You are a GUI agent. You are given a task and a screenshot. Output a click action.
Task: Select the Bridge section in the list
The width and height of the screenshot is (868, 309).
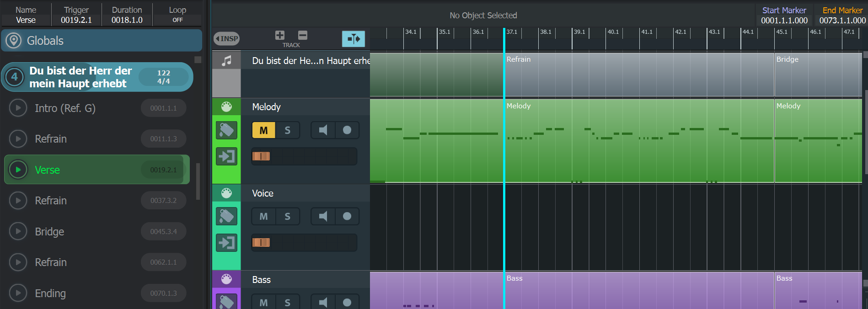50,232
